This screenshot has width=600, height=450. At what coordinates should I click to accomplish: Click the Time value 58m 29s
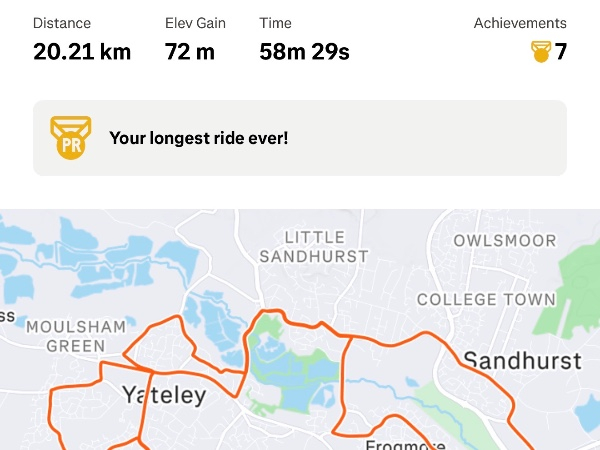pyautogui.click(x=304, y=51)
